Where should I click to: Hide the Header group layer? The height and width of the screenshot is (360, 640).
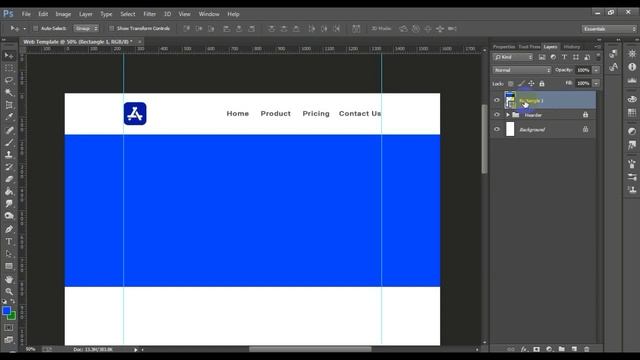497,115
